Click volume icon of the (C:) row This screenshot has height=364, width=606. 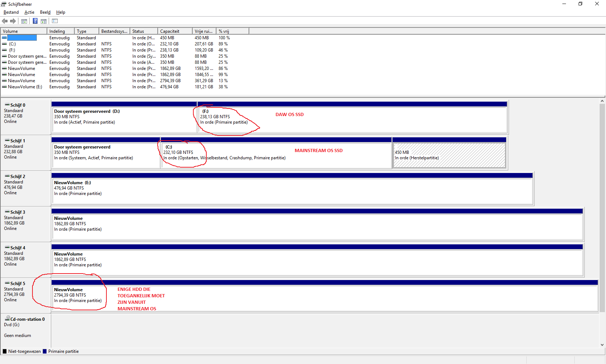pos(4,44)
